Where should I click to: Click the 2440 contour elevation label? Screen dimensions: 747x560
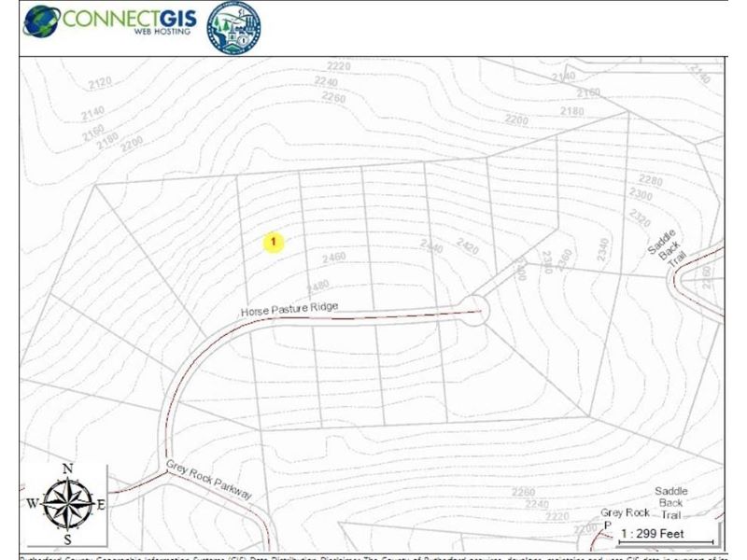[x=431, y=245]
